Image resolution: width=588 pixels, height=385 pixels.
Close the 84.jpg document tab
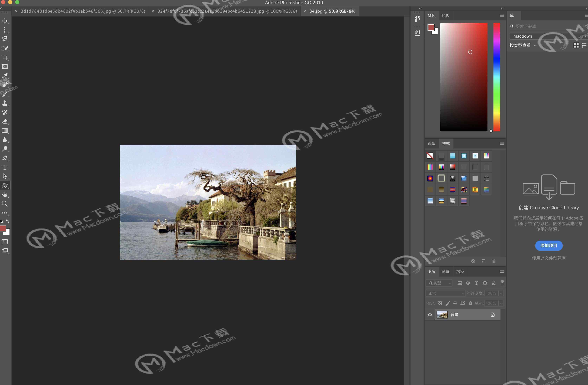tap(305, 11)
